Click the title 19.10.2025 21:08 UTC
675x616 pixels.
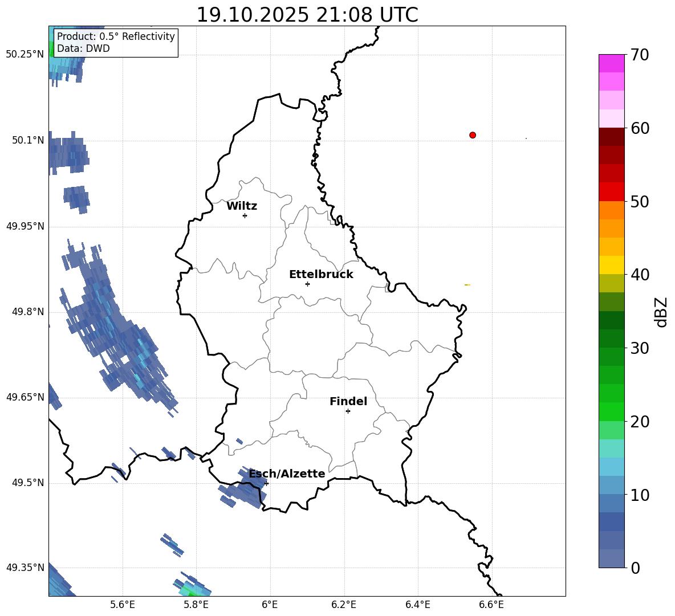click(x=307, y=15)
